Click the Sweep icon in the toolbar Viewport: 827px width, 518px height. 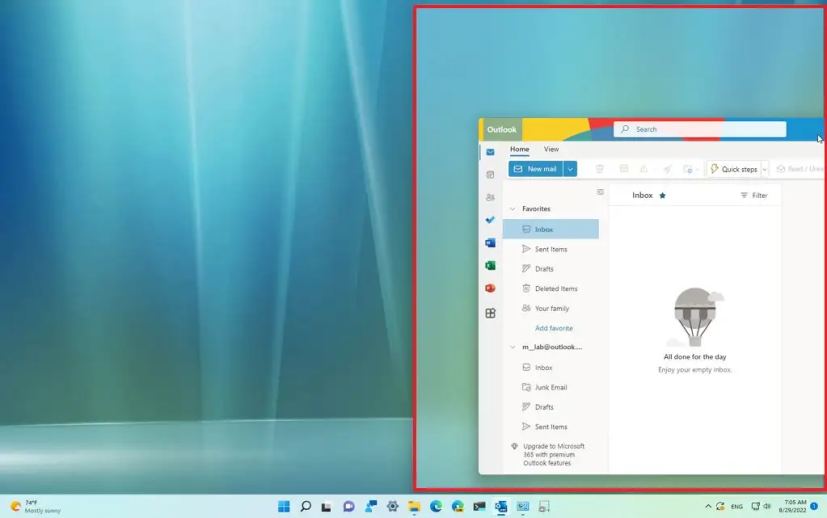pos(667,169)
